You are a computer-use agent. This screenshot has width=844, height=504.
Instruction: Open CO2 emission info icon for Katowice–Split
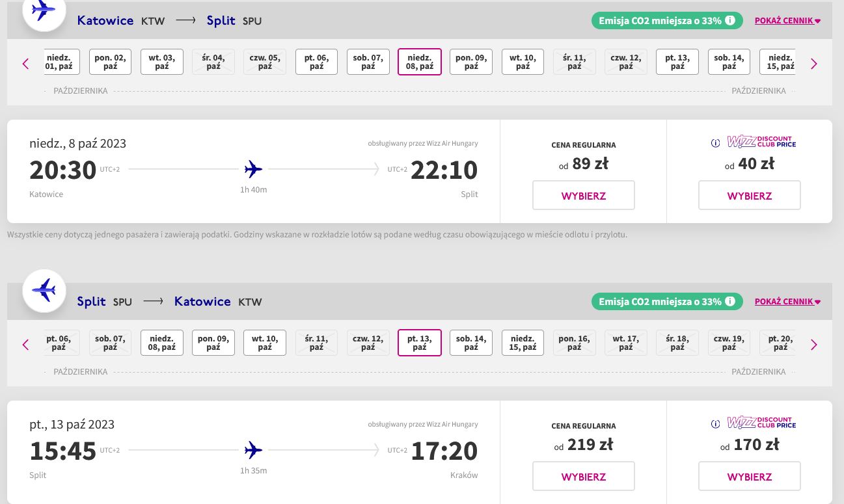pyautogui.click(x=730, y=20)
